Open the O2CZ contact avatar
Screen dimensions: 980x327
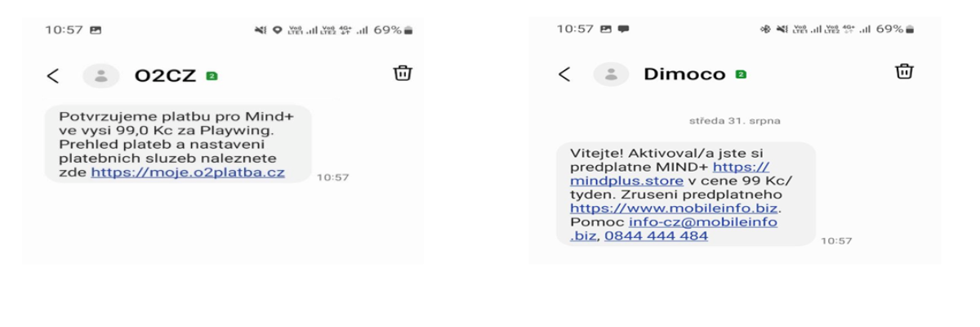pyautogui.click(x=101, y=76)
